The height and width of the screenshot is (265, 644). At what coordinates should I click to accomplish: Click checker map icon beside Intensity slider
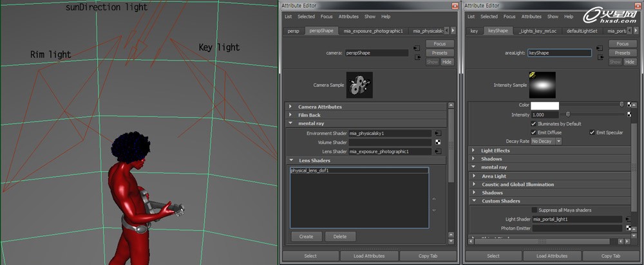click(629, 115)
